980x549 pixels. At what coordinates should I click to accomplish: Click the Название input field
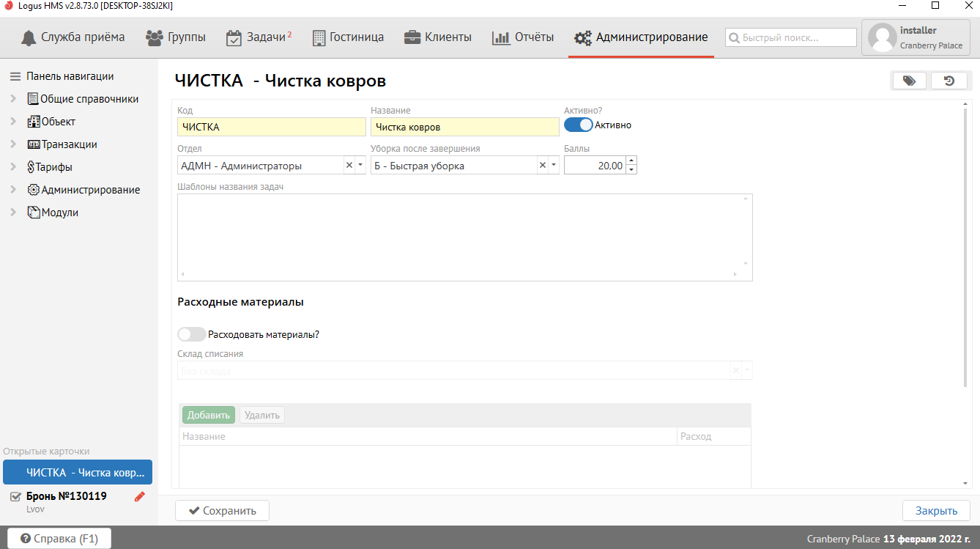click(x=465, y=127)
